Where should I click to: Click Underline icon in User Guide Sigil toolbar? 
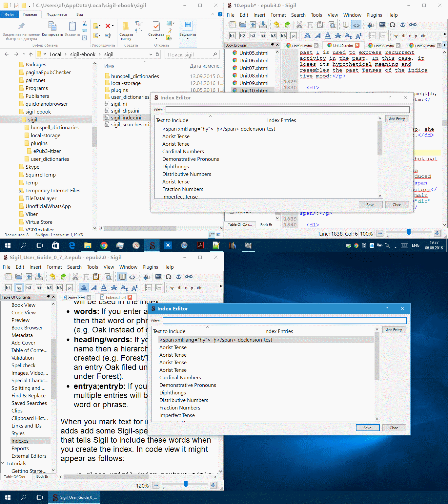pyautogui.click(x=104, y=288)
